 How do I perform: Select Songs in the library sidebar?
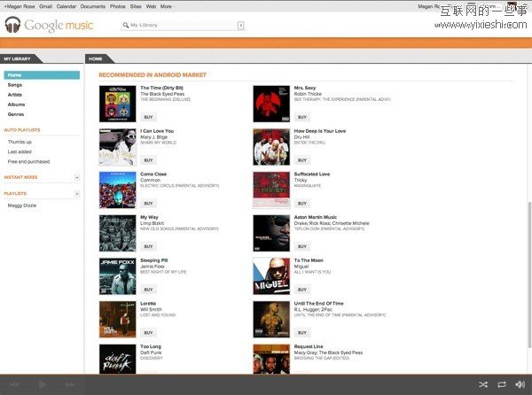[16, 85]
